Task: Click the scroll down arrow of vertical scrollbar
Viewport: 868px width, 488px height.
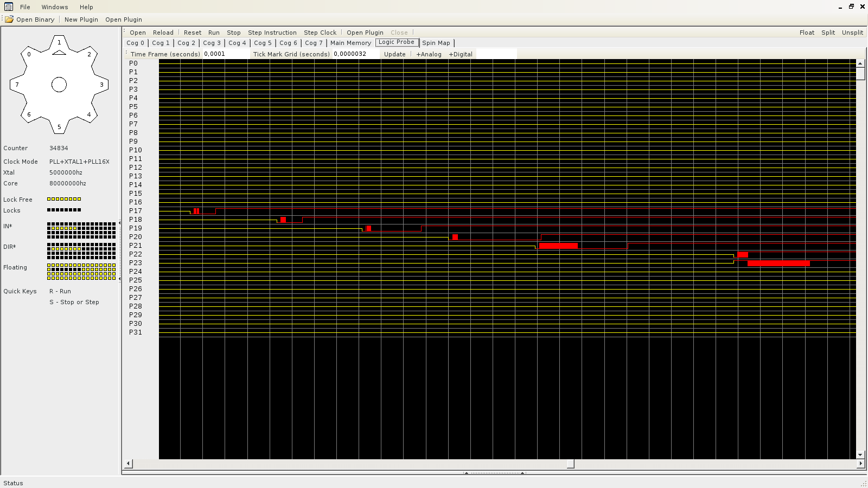Action: (x=860, y=455)
